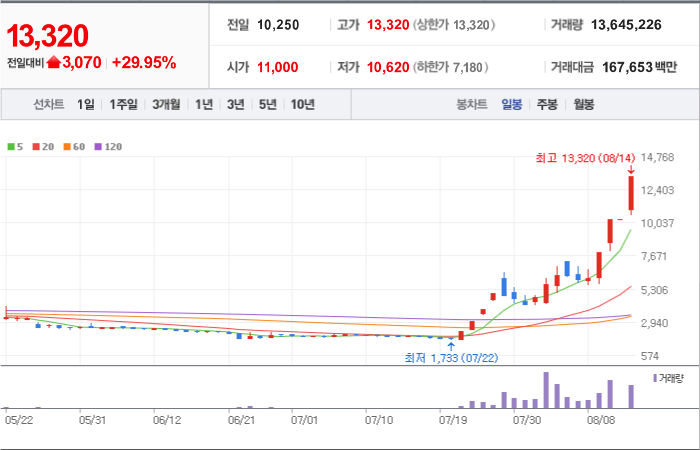This screenshot has height=450, width=700.
Task: Select 일봉 daily candle chart
Action: tap(512, 105)
